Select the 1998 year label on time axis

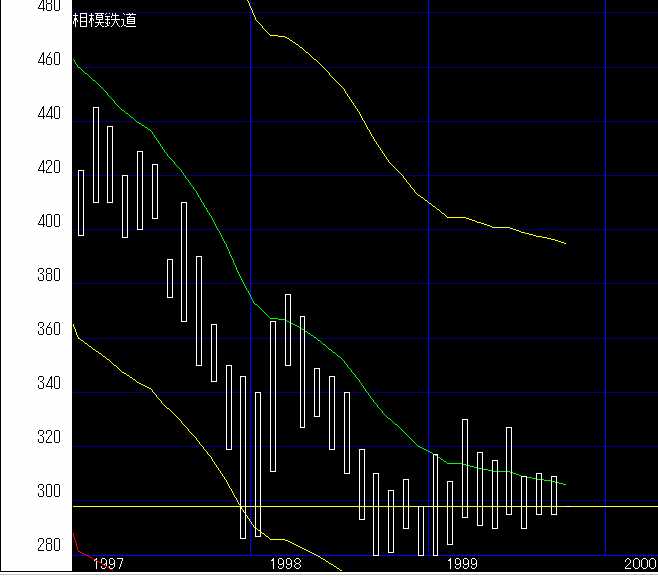[x=285, y=565]
